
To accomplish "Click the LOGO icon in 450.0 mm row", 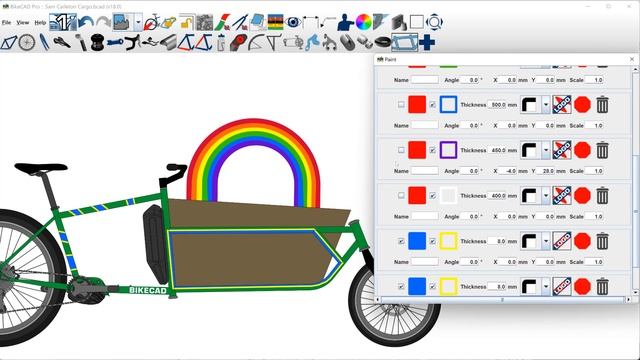I will pyautogui.click(x=562, y=150).
